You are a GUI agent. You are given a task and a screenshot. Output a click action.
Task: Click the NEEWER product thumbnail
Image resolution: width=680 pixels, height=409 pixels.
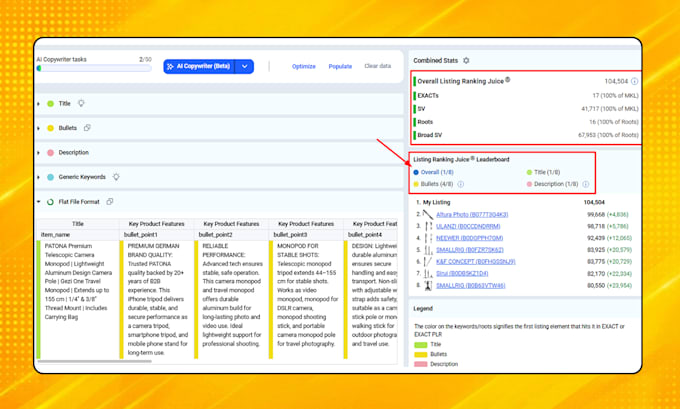(428, 238)
